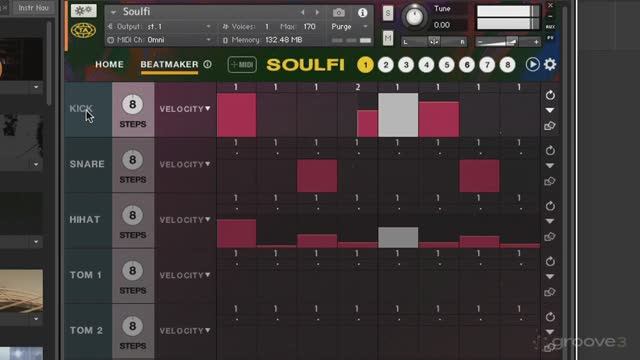Viewport: 640px width, 360px height.
Task: Click the Hihat steps knob
Action: tap(132, 215)
